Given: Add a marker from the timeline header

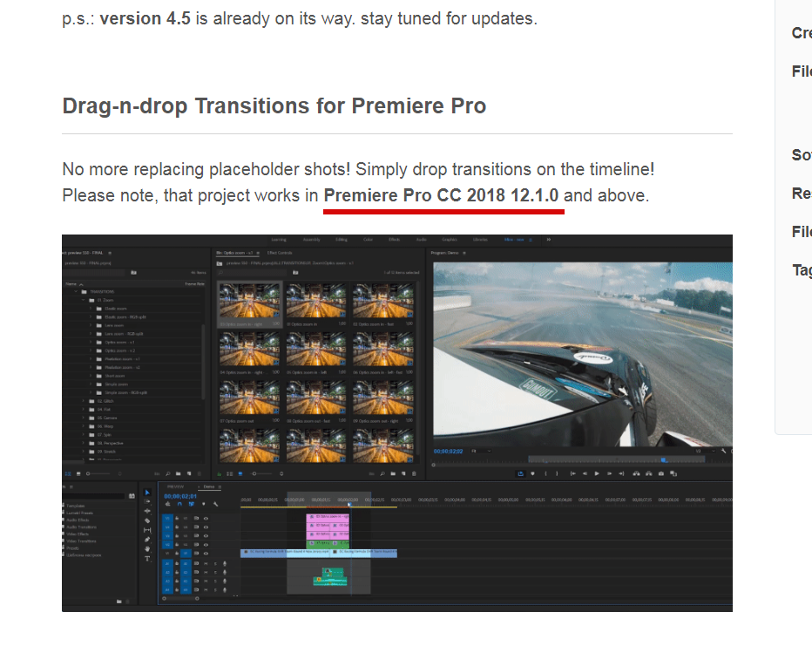Looking at the screenshot, I should tap(204, 504).
